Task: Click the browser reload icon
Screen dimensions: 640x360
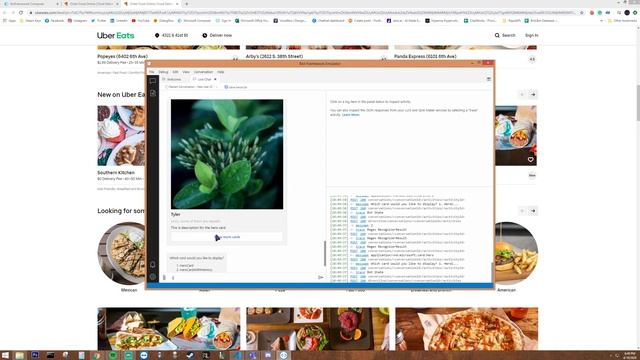Action: 21,13
